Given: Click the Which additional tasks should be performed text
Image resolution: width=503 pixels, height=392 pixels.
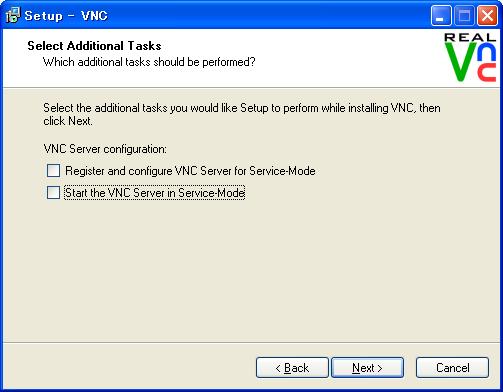Looking at the screenshot, I should pos(149,62).
